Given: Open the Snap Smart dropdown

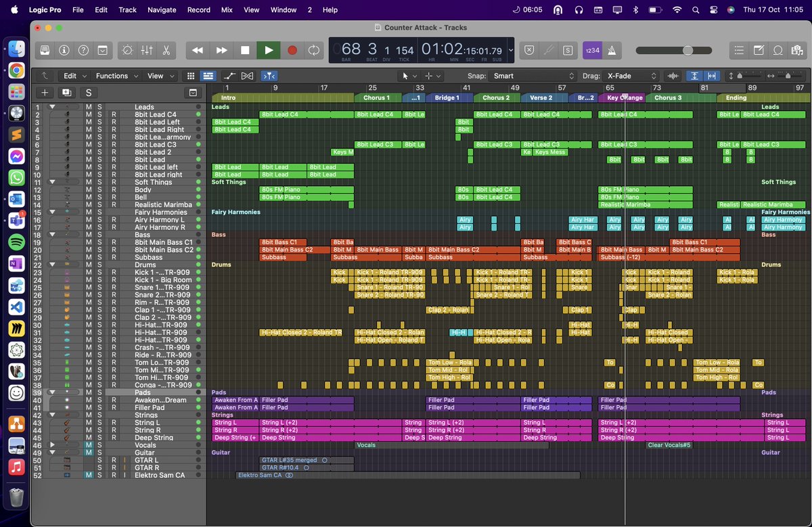Looking at the screenshot, I should coord(533,76).
